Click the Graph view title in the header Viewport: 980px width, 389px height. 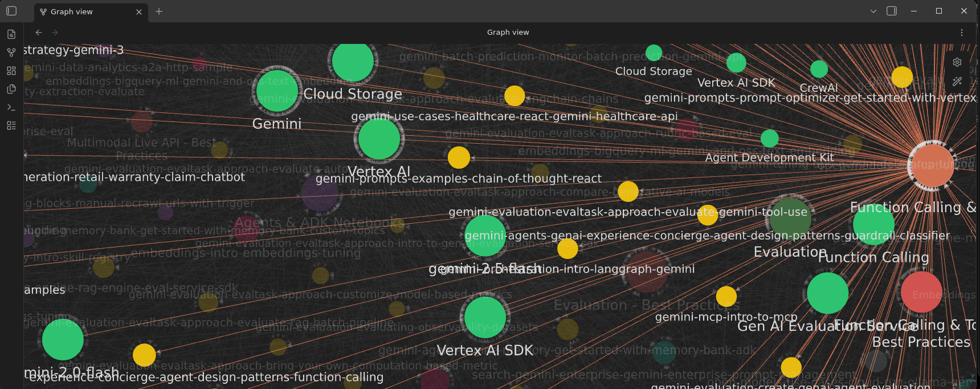coord(508,33)
